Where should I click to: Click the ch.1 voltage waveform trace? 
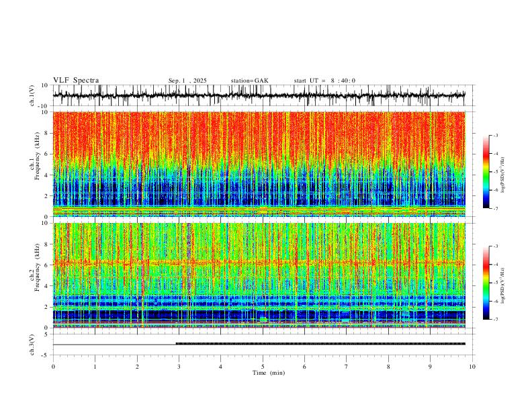pos(259,95)
